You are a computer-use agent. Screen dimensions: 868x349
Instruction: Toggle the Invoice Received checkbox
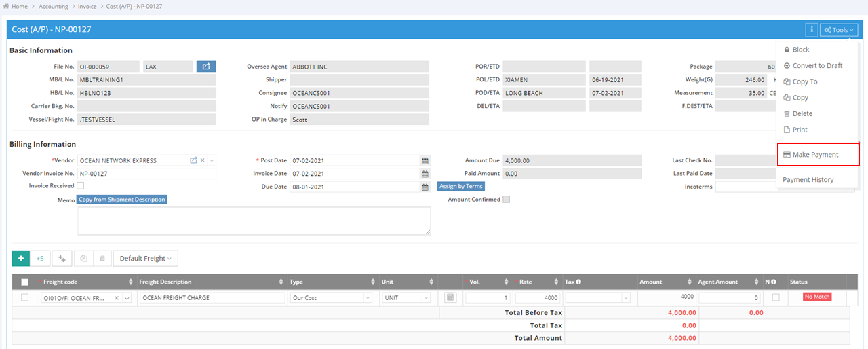pyautogui.click(x=81, y=185)
